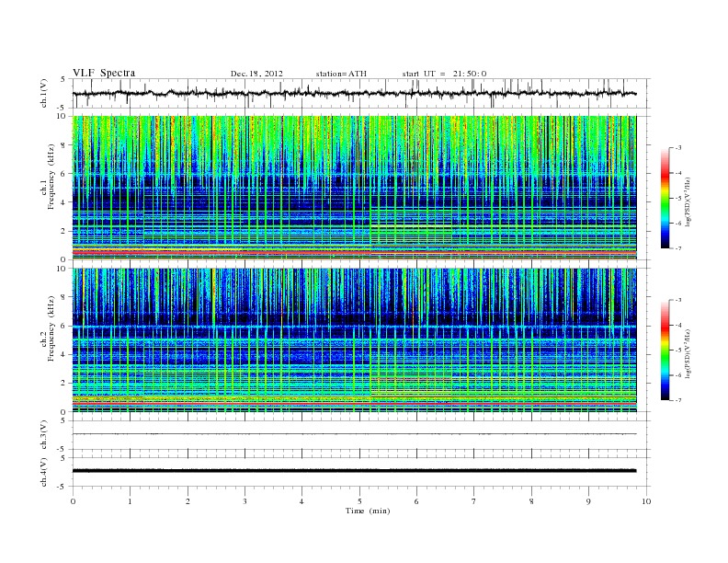Click the ch.1 frequency tick label '2'
Screen dimensions: 728x563
click(64, 231)
